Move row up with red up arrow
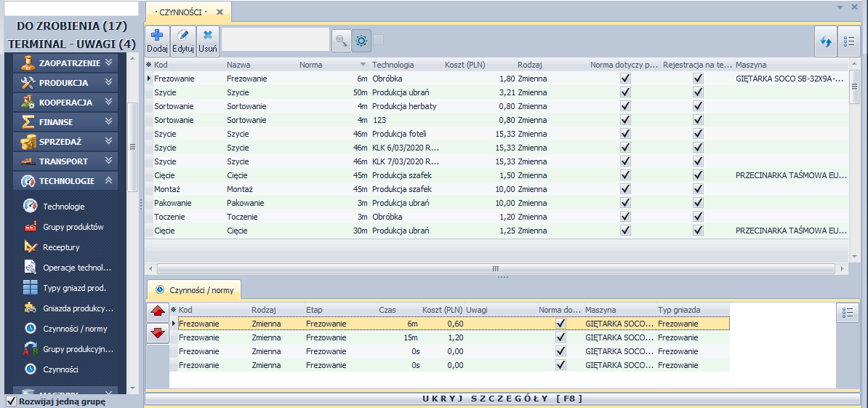The width and height of the screenshot is (868, 408). point(158,312)
